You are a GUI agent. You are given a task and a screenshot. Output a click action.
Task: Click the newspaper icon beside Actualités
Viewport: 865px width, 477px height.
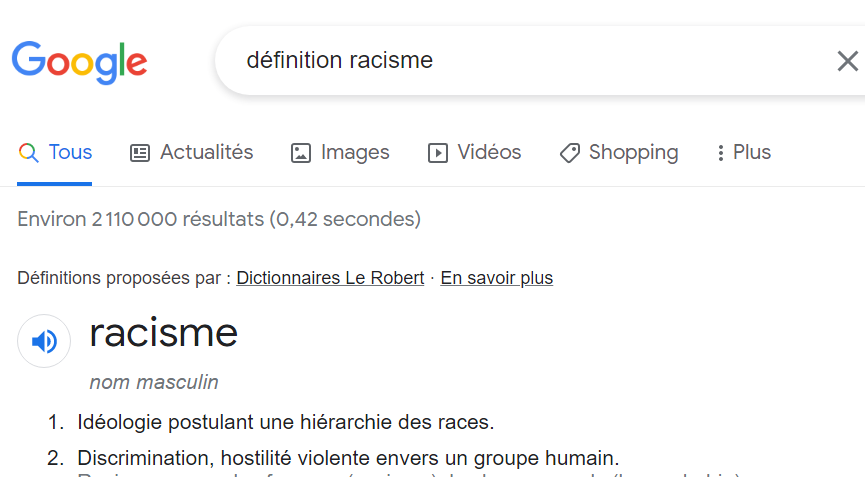[x=140, y=153]
